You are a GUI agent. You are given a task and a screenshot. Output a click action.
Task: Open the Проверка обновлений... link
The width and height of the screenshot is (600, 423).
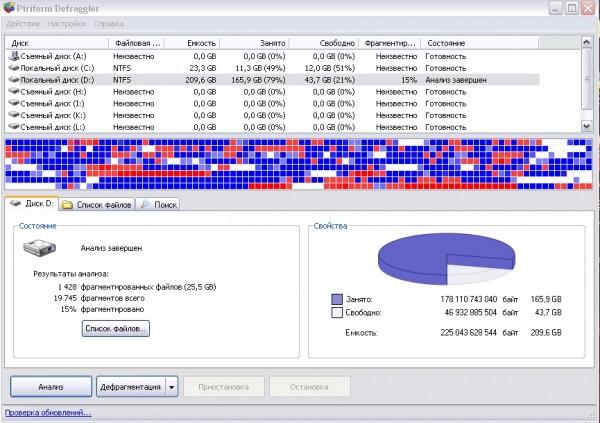(x=48, y=413)
